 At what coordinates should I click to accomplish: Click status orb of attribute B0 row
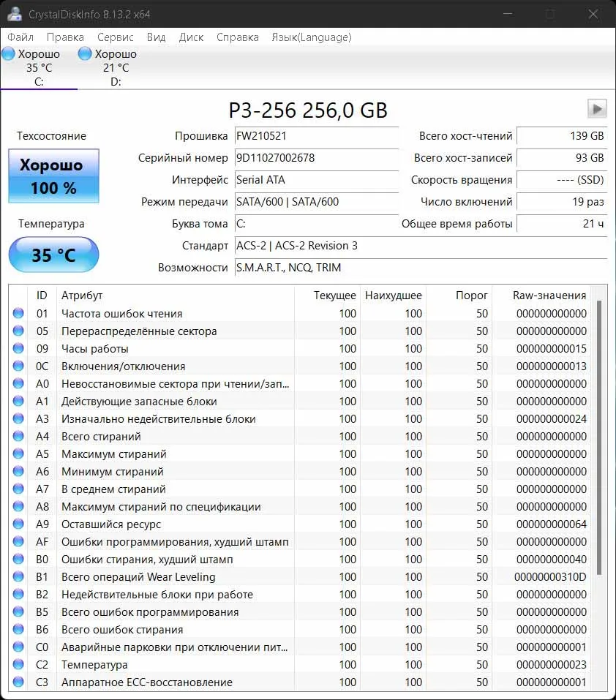coord(18,559)
